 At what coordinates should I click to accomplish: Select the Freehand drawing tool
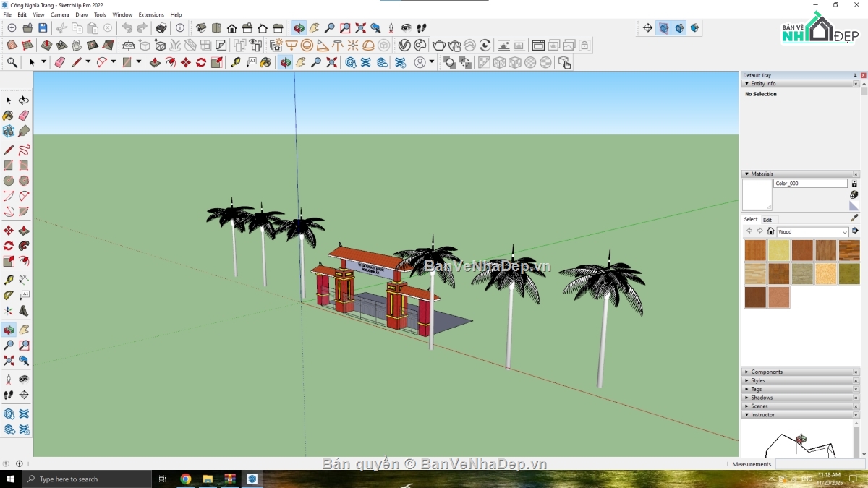point(24,150)
